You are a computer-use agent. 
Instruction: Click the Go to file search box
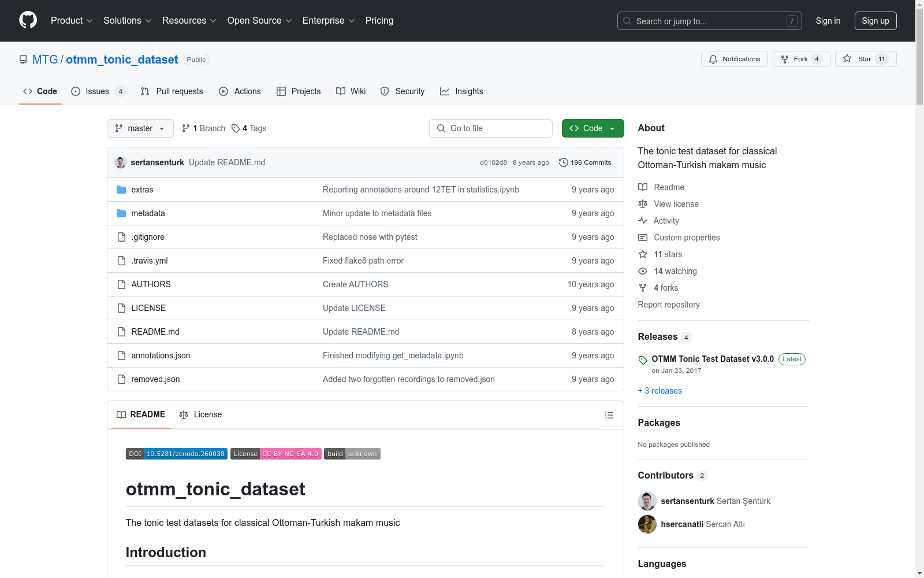[x=491, y=128]
